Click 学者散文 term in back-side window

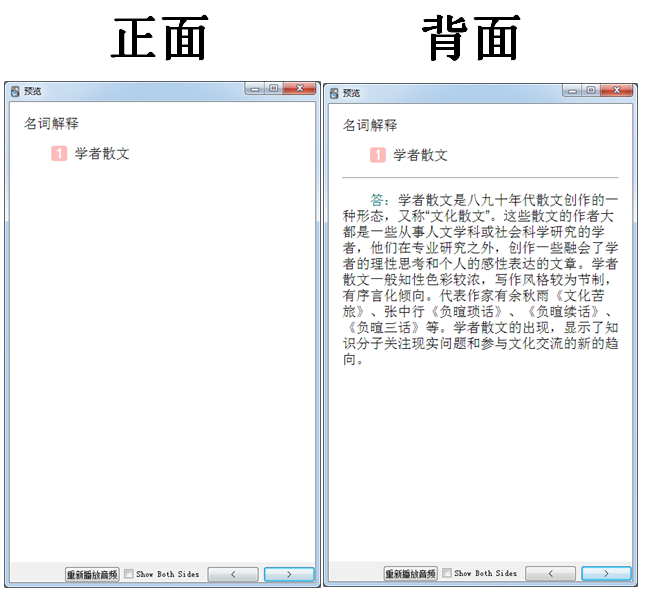click(420, 155)
